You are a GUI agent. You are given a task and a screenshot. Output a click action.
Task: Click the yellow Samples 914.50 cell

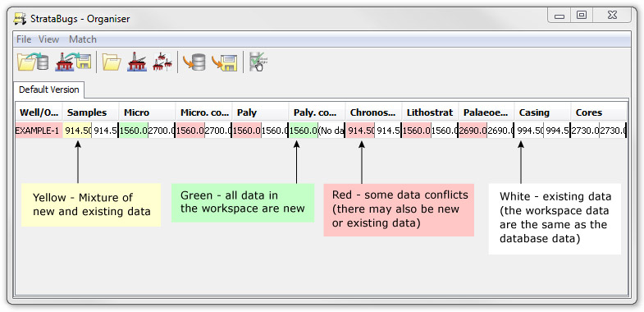click(77, 131)
